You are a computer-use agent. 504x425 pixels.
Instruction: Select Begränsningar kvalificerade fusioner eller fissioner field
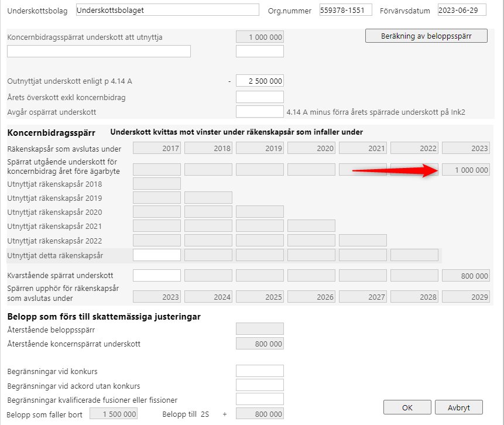point(260,399)
